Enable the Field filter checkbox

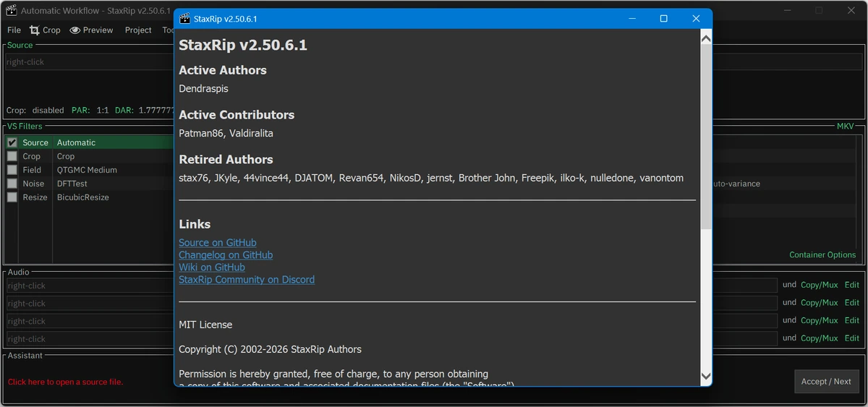(x=12, y=170)
